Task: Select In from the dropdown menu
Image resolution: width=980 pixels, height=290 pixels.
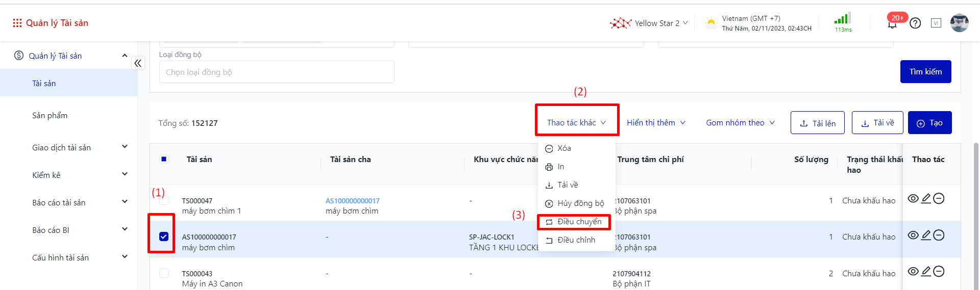Action: tap(577, 167)
